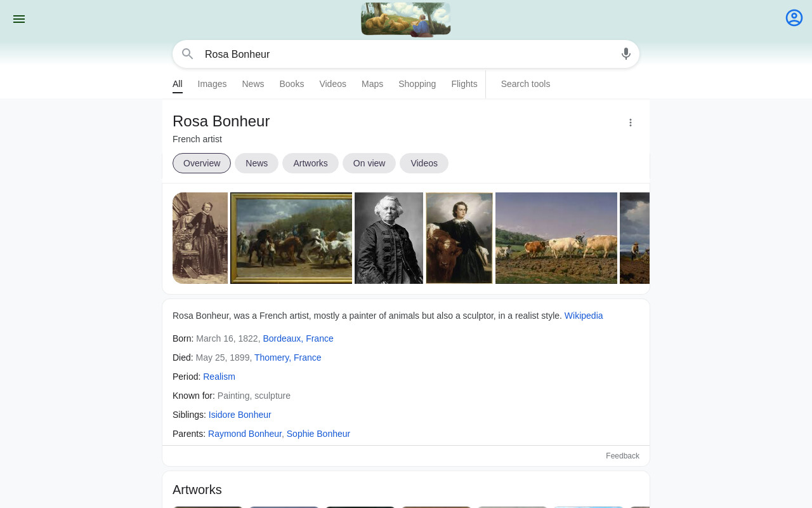This screenshot has width=812, height=508.
Task: Open sepia photo of woman standing by chair
Action: (200, 238)
